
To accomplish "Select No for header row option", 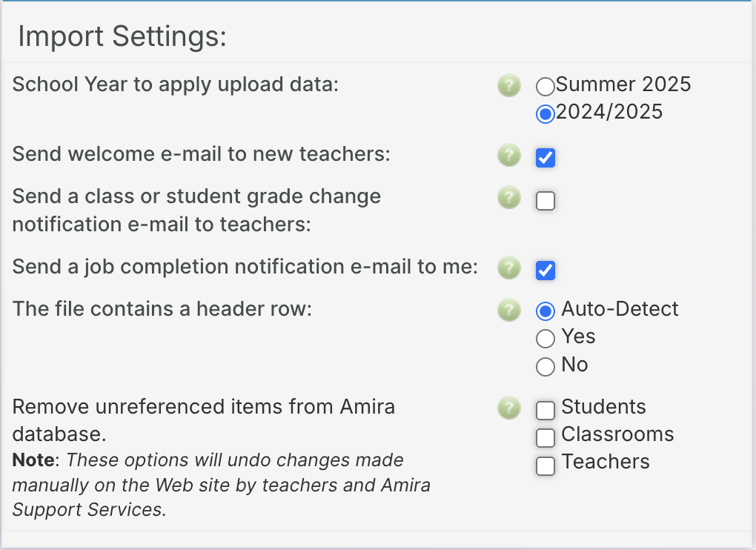I will click(x=546, y=366).
